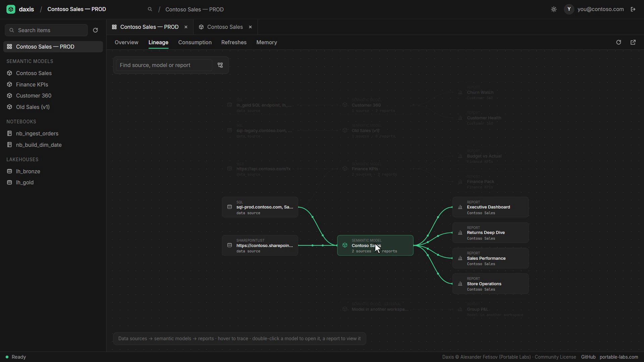This screenshot has width=644, height=362.
Task: Switch to the Overview tab
Action: click(x=126, y=43)
